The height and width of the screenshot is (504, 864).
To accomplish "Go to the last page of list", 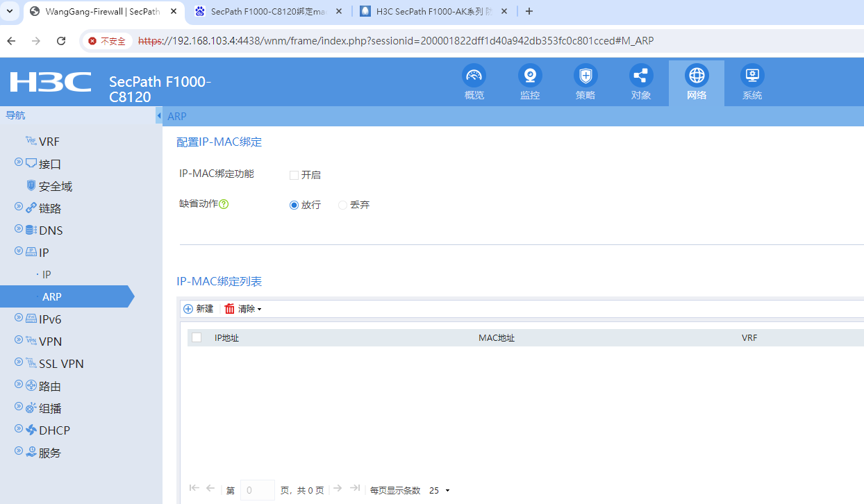I will tap(355, 489).
